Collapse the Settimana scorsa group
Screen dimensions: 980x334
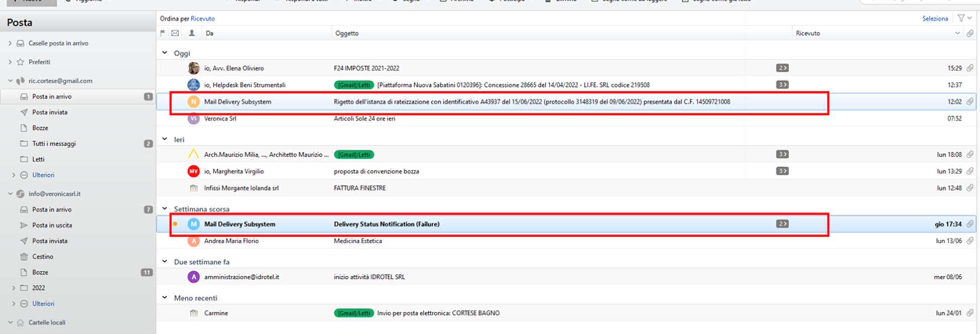pyautogui.click(x=165, y=208)
